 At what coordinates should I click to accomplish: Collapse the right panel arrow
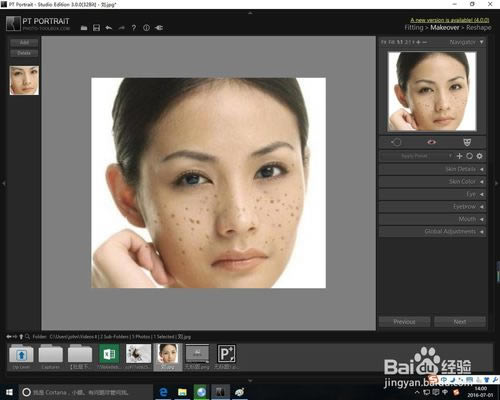tap(496, 184)
